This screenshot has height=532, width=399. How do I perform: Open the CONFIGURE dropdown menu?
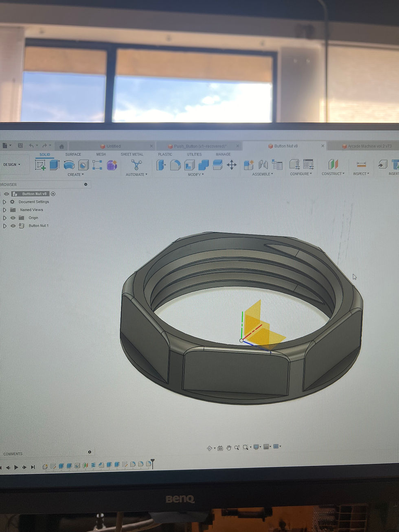point(301,174)
